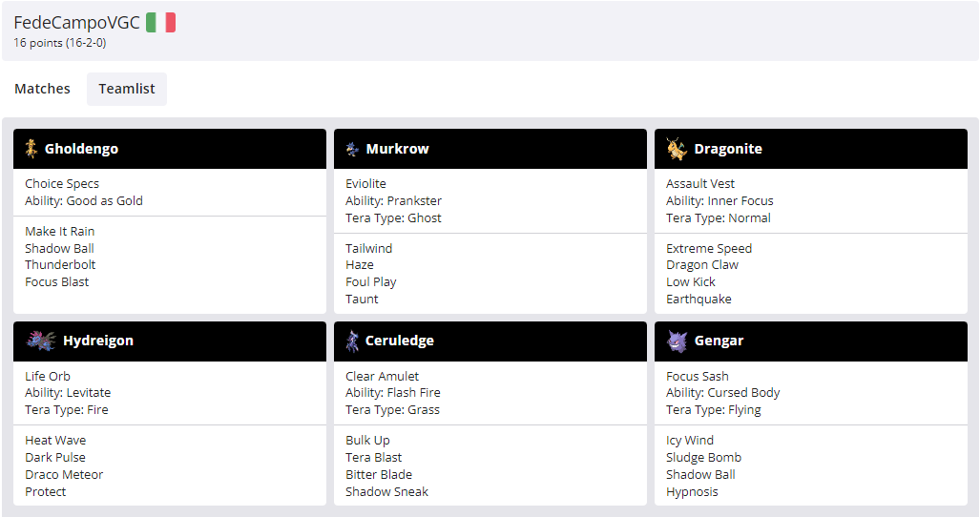Click the Heat Wave move
Image resolution: width=980 pixels, height=517 pixels.
click(x=55, y=440)
